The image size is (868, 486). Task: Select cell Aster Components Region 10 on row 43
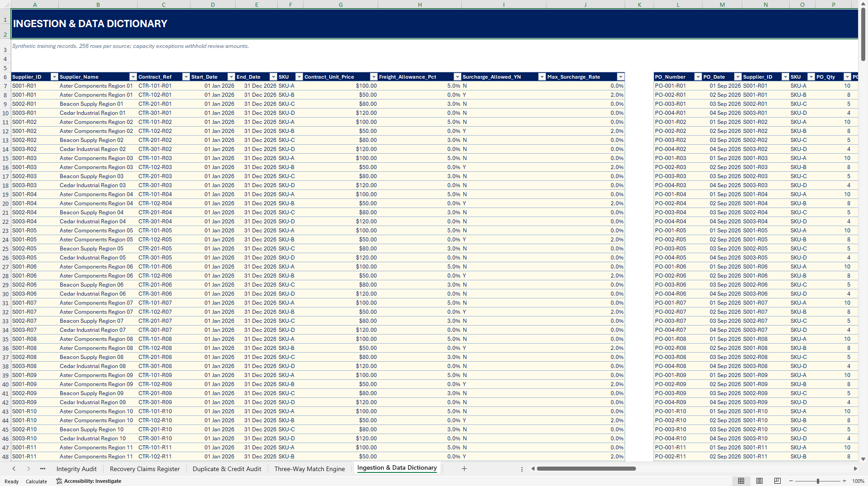coord(98,411)
